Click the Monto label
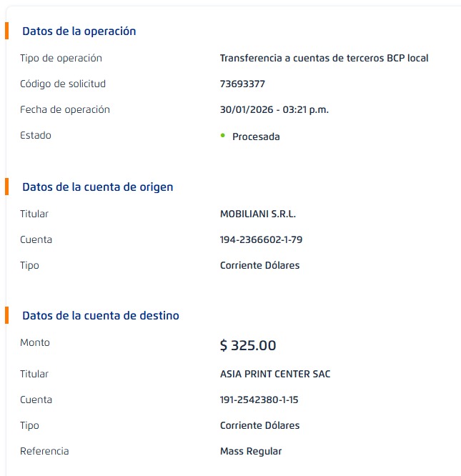The image size is (461, 476). coord(35,342)
